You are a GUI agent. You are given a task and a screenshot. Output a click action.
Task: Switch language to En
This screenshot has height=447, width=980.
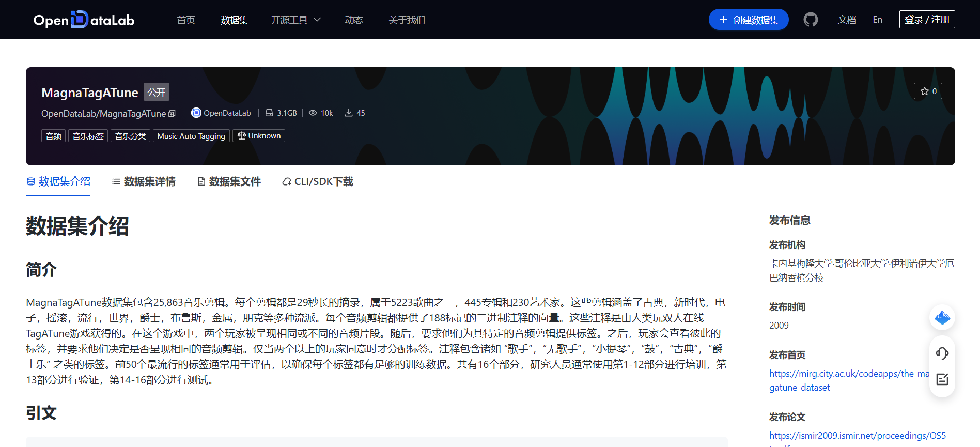[x=878, y=20]
